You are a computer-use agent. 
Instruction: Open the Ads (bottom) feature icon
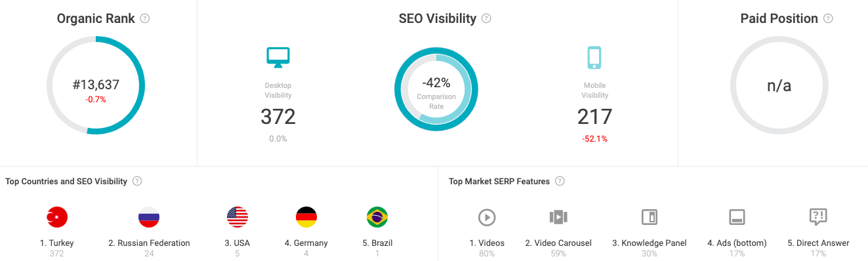[737, 217]
